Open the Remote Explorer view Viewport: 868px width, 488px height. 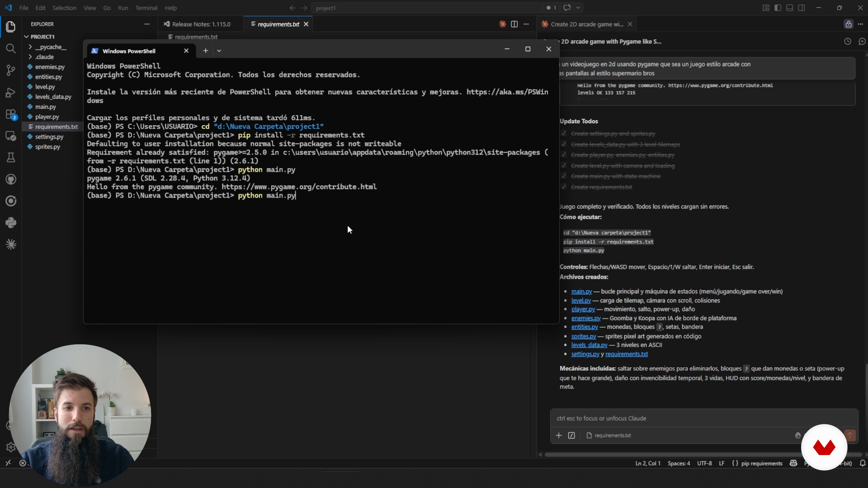pyautogui.click(x=11, y=136)
